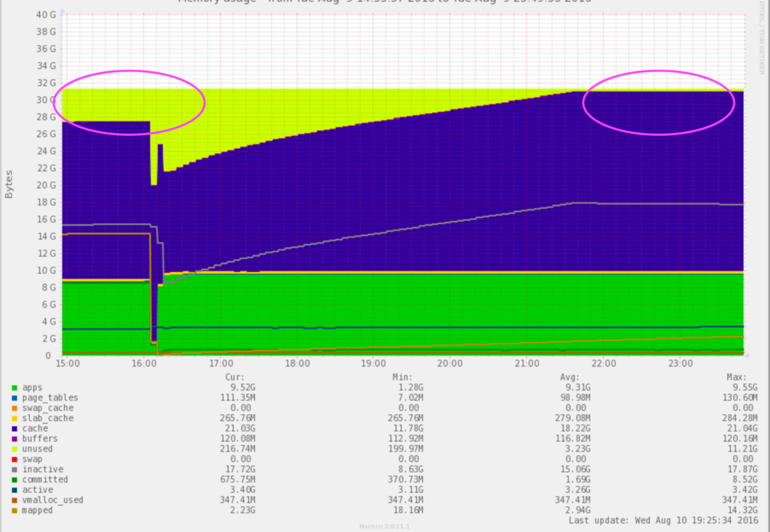
Task: Click buffers minimum value 112.92M
Action: [x=405, y=439]
